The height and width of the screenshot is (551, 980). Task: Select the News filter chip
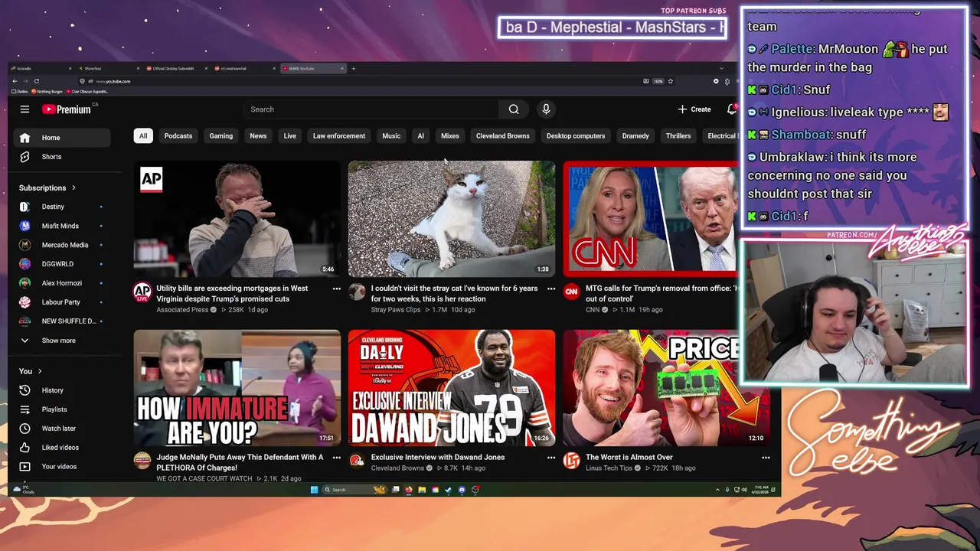(x=258, y=136)
